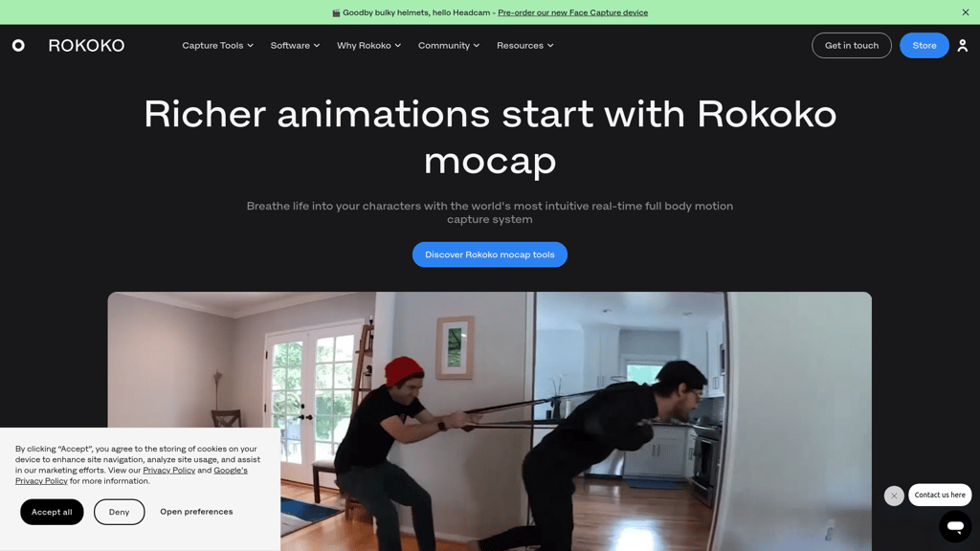Open the Why Rokoko dropdown
The height and width of the screenshot is (551, 980).
click(x=368, y=46)
